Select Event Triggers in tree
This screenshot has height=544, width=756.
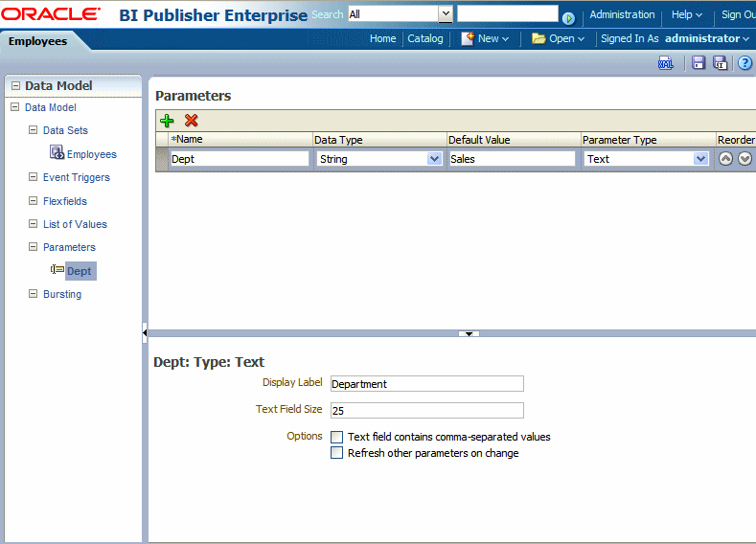pos(77,177)
